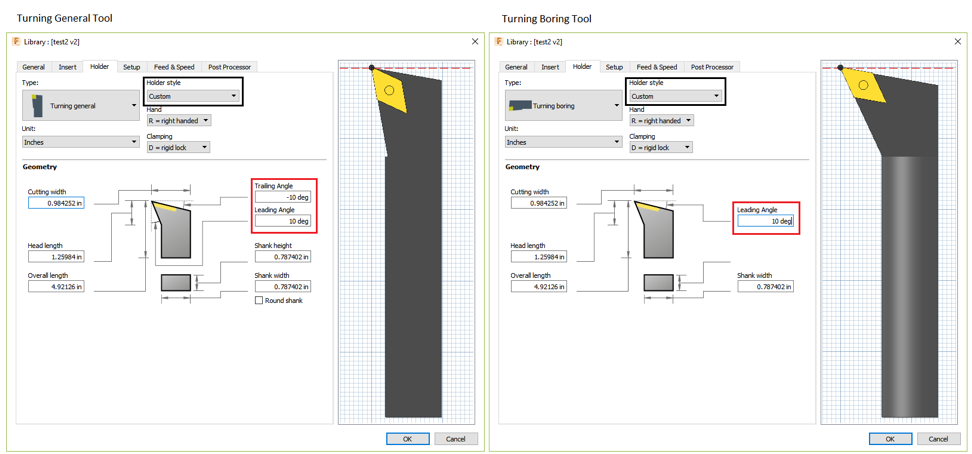Click Shank width field in Turning Boring dialog

[x=766, y=287]
